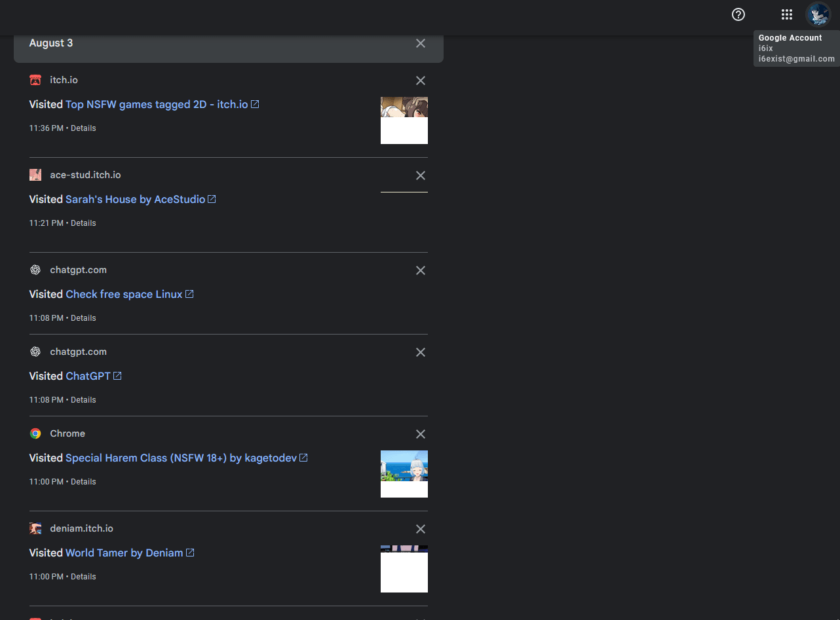Open the Google apps grid
840x620 pixels.
(x=787, y=14)
